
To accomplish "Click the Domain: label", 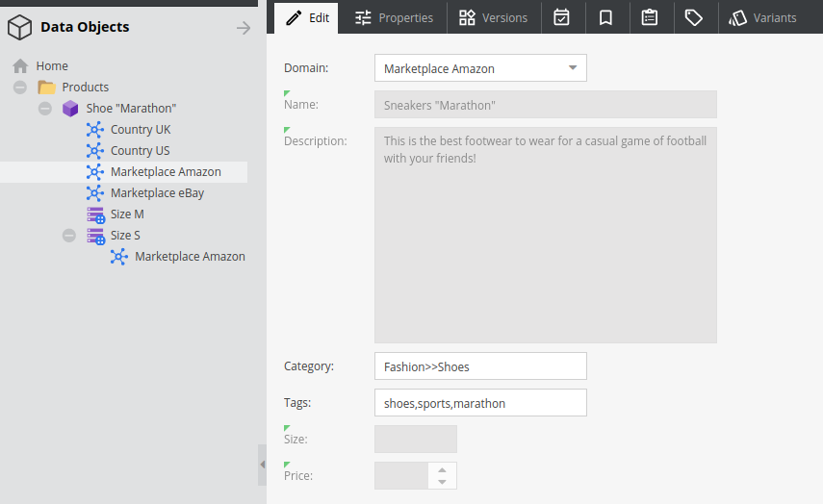I will (x=306, y=68).
